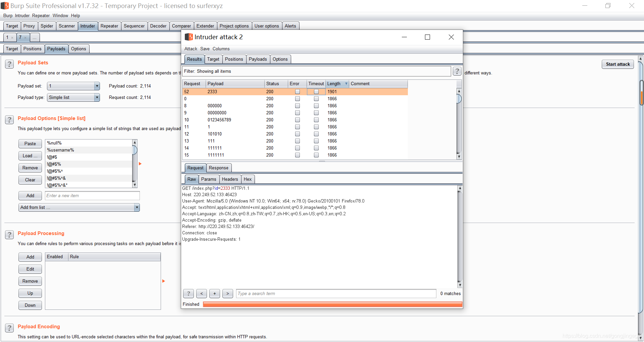Open a new Intruder tab with the ellipsis
This screenshot has height=342, width=644.
point(35,38)
